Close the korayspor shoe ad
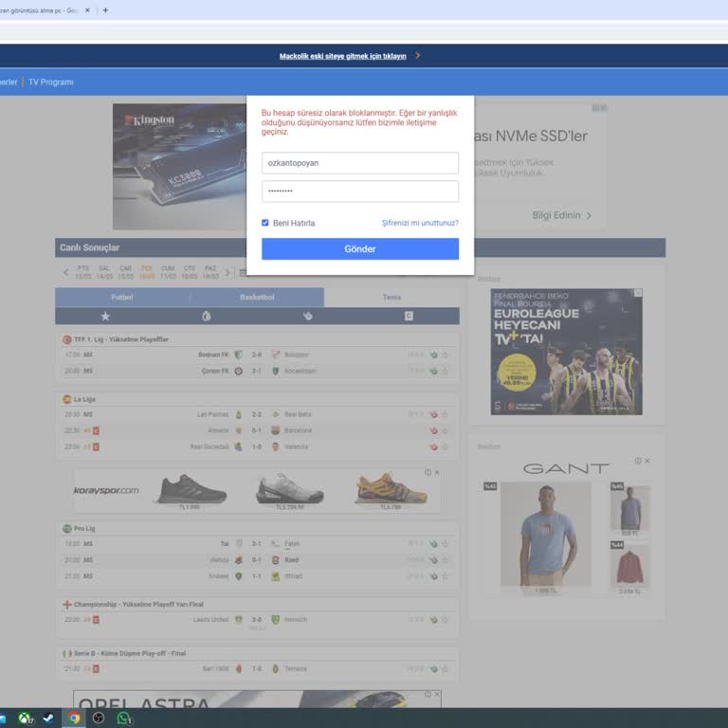 coord(436,472)
